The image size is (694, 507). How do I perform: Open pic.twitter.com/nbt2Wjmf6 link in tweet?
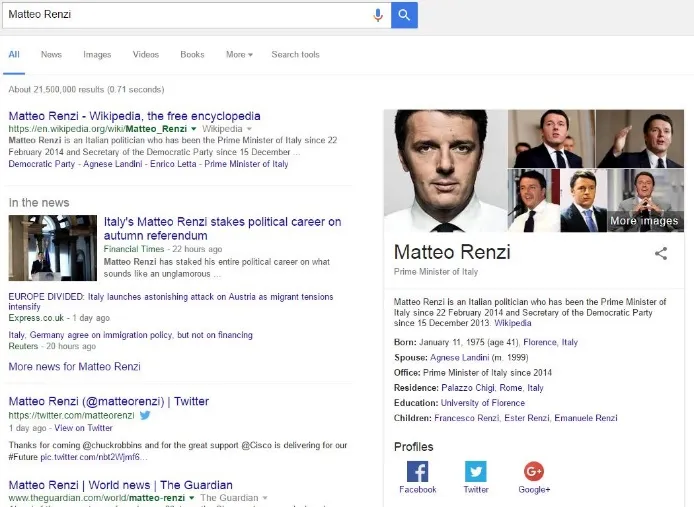pos(94,457)
